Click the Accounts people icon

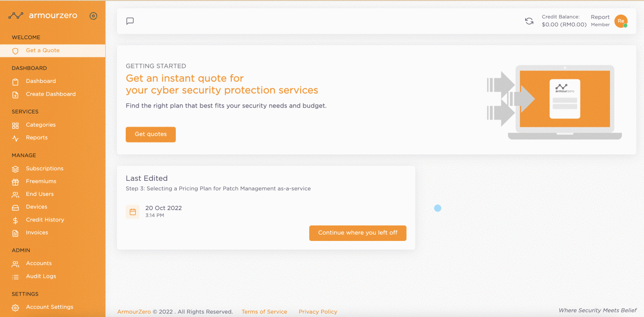pos(15,264)
